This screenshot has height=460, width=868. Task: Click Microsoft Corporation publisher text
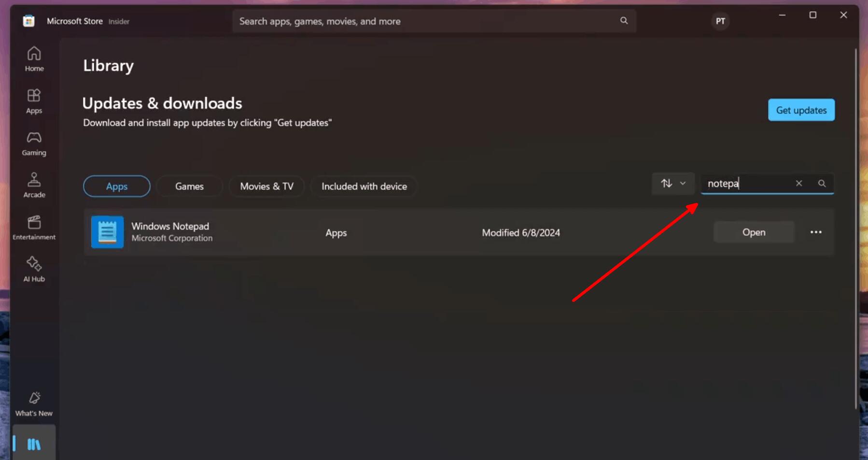pos(172,238)
